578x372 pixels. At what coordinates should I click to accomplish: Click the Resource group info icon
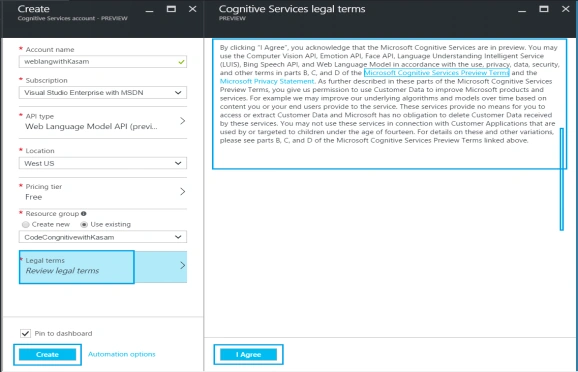pos(84,213)
